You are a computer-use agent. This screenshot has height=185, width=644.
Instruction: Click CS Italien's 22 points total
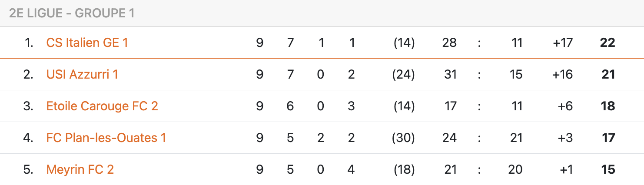(x=607, y=43)
